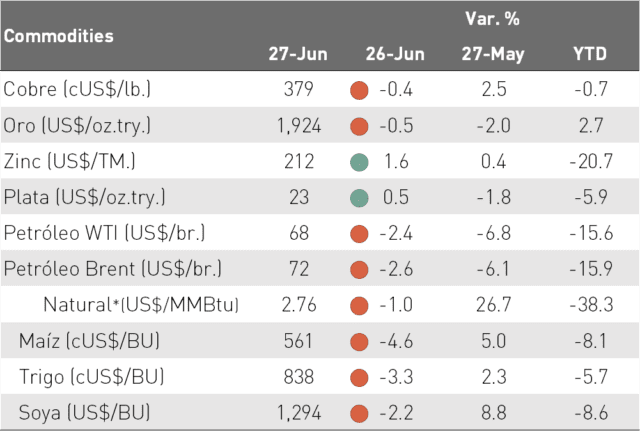Screen dimensions: 640x431
Task: Click the Trigo (cUS$/BU) row label
Action: (92, 377)
